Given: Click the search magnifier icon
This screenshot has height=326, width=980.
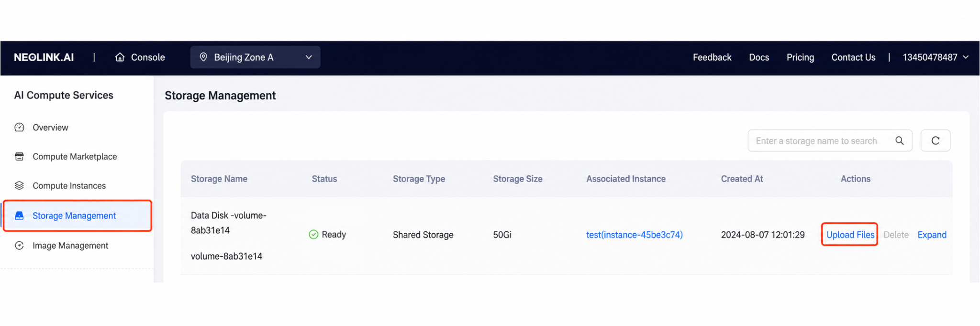Looking at the screenshot, I should pos(900,141).
